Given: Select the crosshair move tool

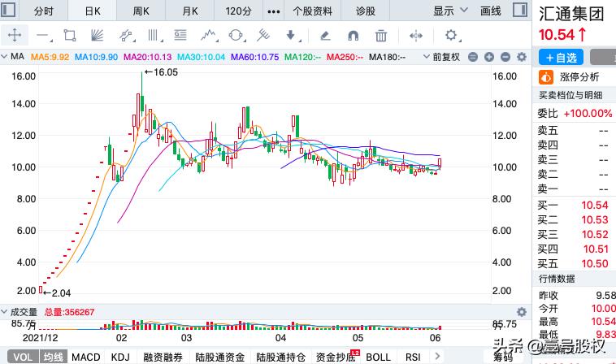Looking at the screenshot, I should point(15,36).
